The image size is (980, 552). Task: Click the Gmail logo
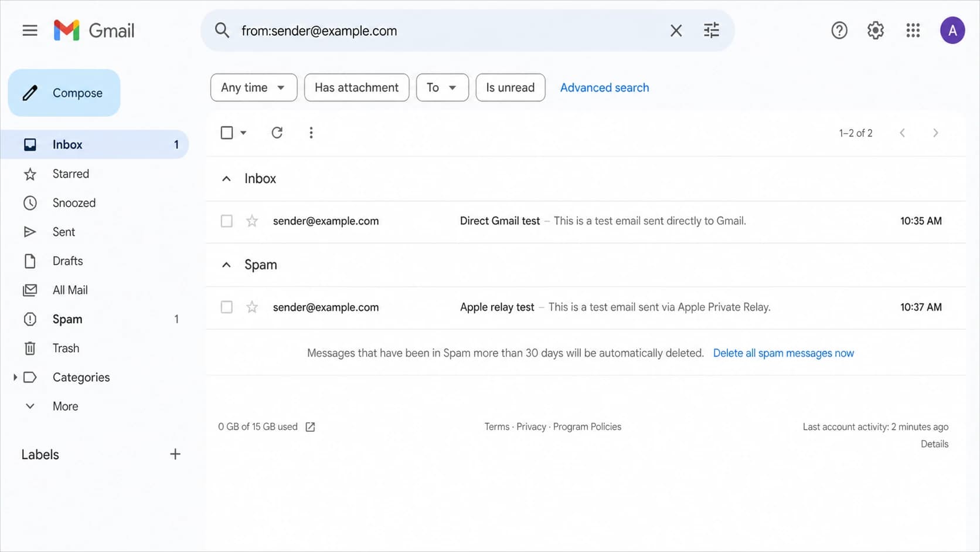(94, 31)
